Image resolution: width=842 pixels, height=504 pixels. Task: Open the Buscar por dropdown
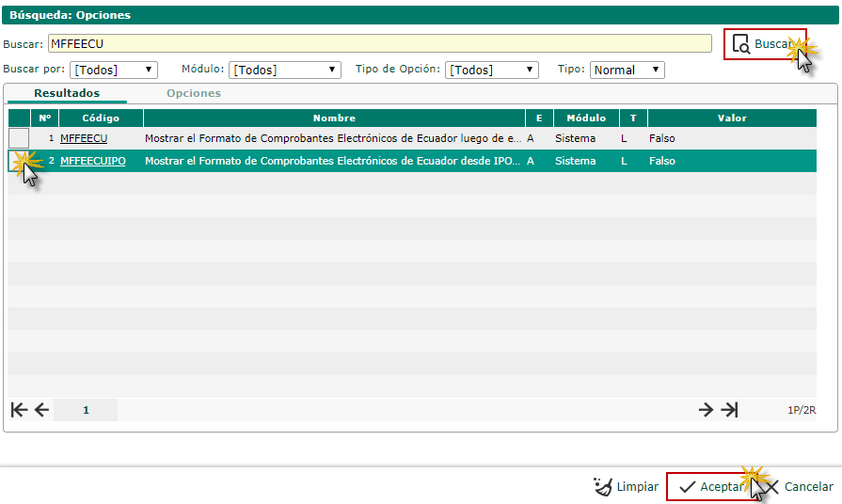tap(113, 70)
